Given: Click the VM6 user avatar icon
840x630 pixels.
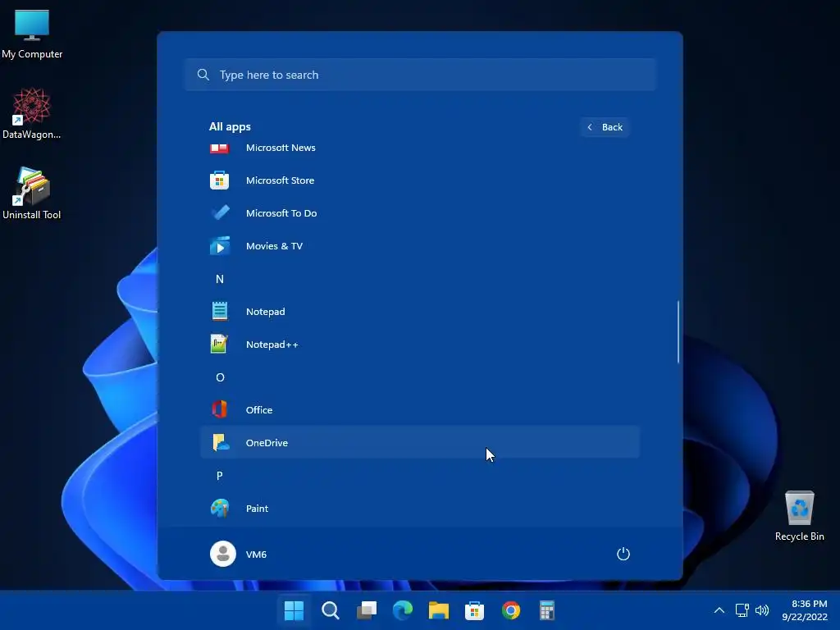Looking at the screenshot, I should click(x=223, y=554).
